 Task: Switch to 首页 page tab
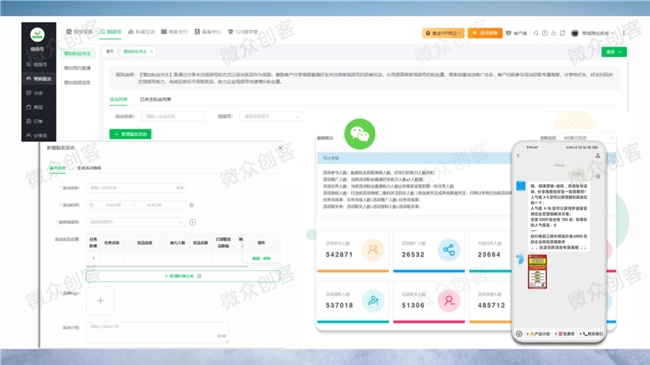click(x=110, y=51)
